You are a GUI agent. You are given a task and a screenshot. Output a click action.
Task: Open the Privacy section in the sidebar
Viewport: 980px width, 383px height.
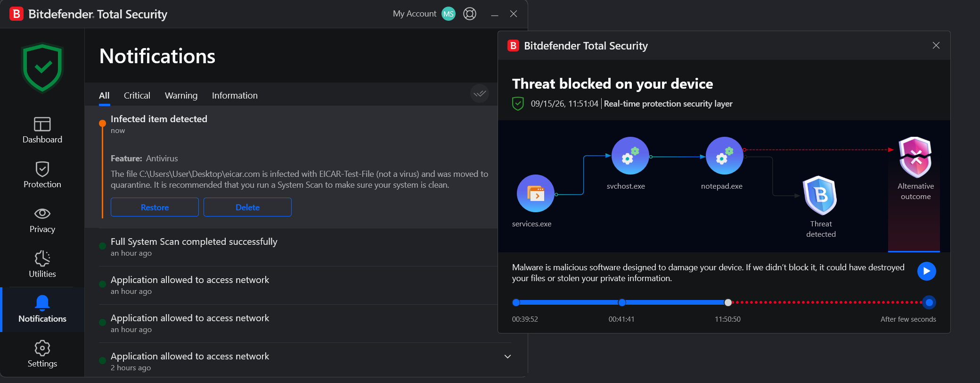pos(42,220)
